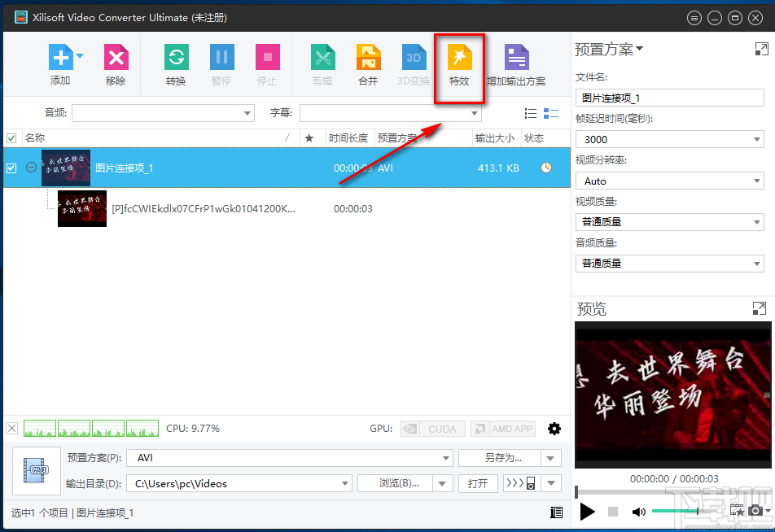This screenshot has width=775, height=532.
Task: Switch to detailed list view mode
Action: tap(553, 113)
